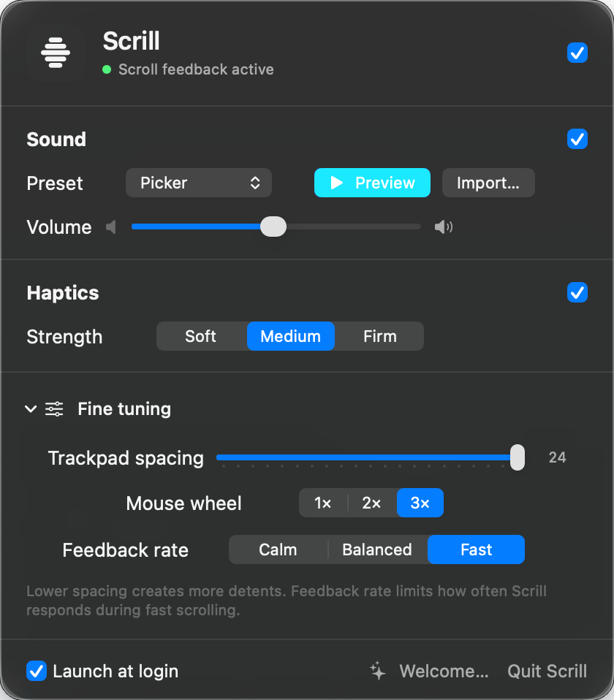Toggle the Haptics checkbox off
This screenshot has width=614, height=700.
coord(577,292)
